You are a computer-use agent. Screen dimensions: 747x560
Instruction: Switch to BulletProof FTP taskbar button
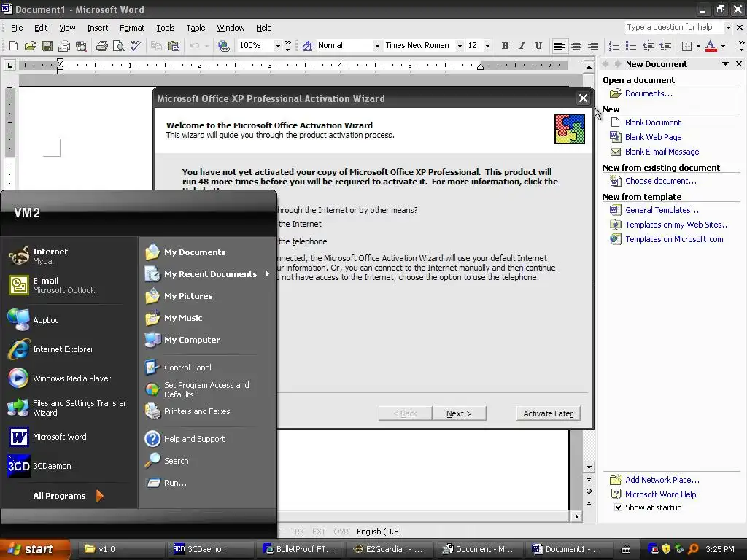[301, 549]
